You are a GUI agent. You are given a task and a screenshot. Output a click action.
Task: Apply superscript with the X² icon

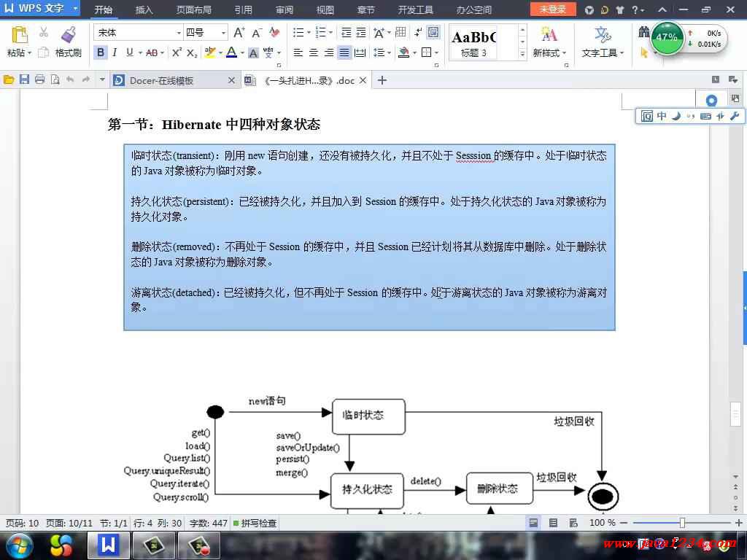coord(177,52)
